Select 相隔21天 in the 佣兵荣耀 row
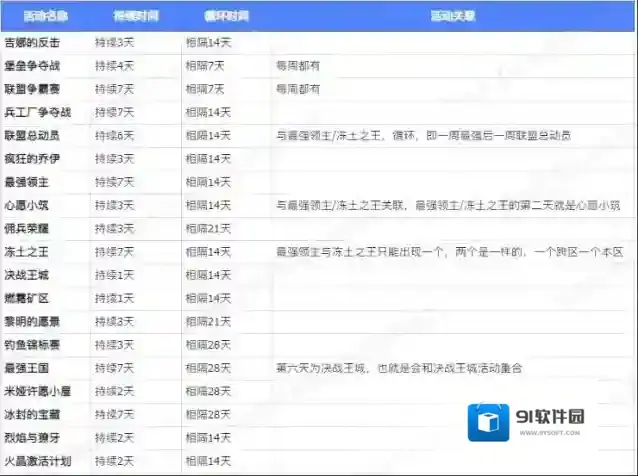This screenshot has width=638, height=476. tap(208, 229)
